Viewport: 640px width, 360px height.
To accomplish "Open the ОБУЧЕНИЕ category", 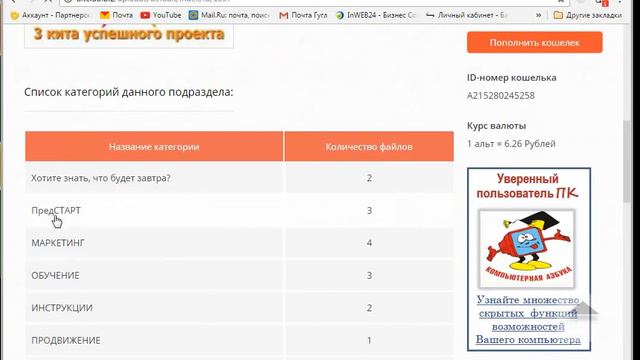I will [x=56, y=276].
